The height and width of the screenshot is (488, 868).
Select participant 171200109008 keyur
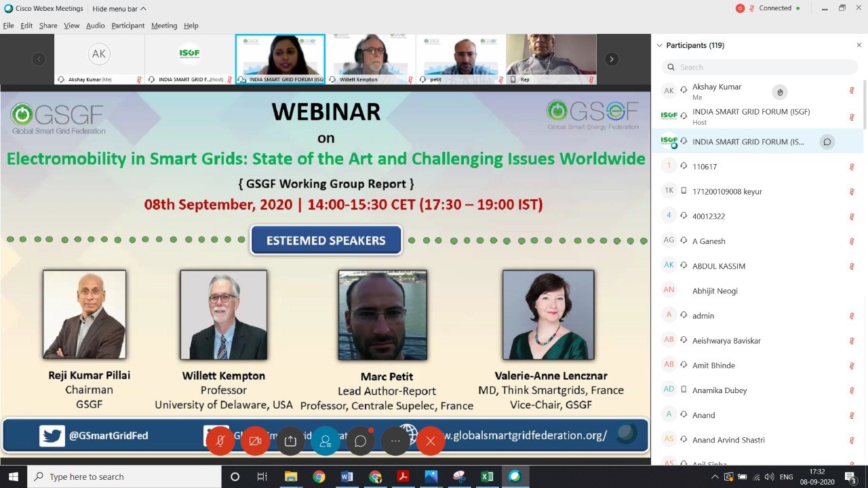757,191
